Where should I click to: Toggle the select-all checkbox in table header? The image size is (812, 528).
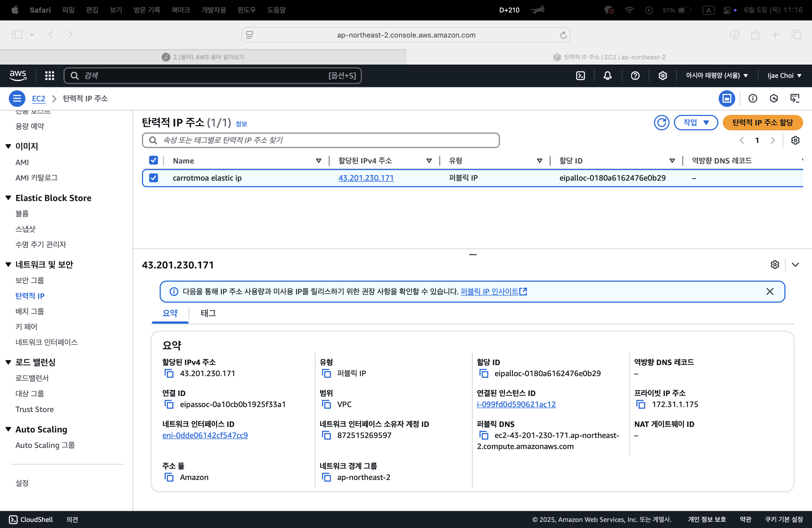tap(154, 160)
